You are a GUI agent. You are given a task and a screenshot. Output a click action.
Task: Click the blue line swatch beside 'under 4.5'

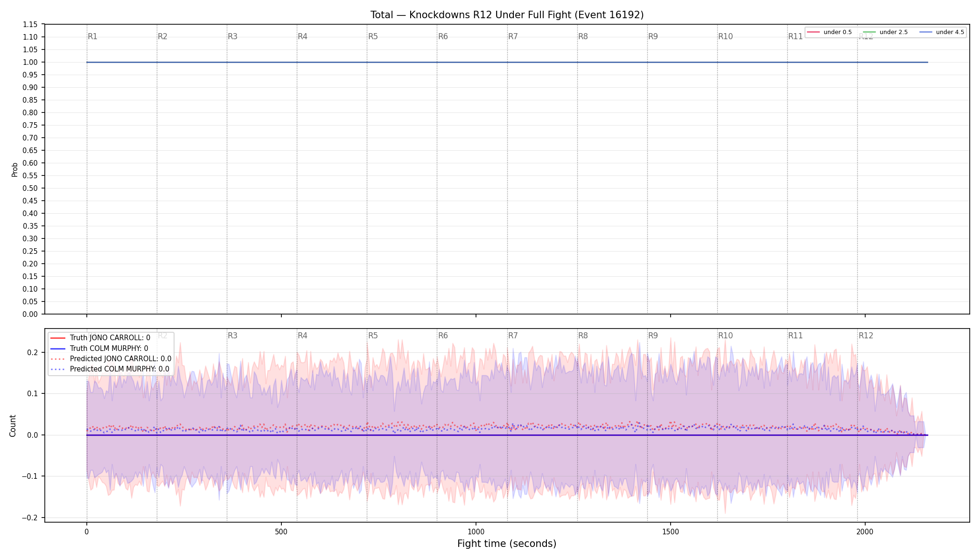tap(926, 32)
